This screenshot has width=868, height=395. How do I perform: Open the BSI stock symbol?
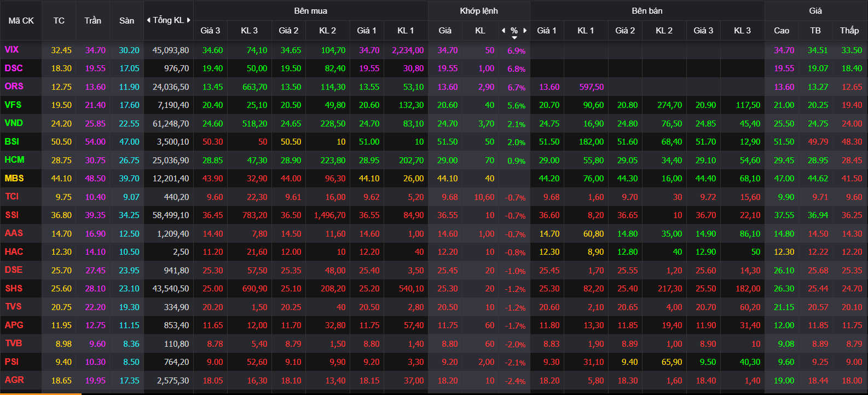click(x=12, y=141)
